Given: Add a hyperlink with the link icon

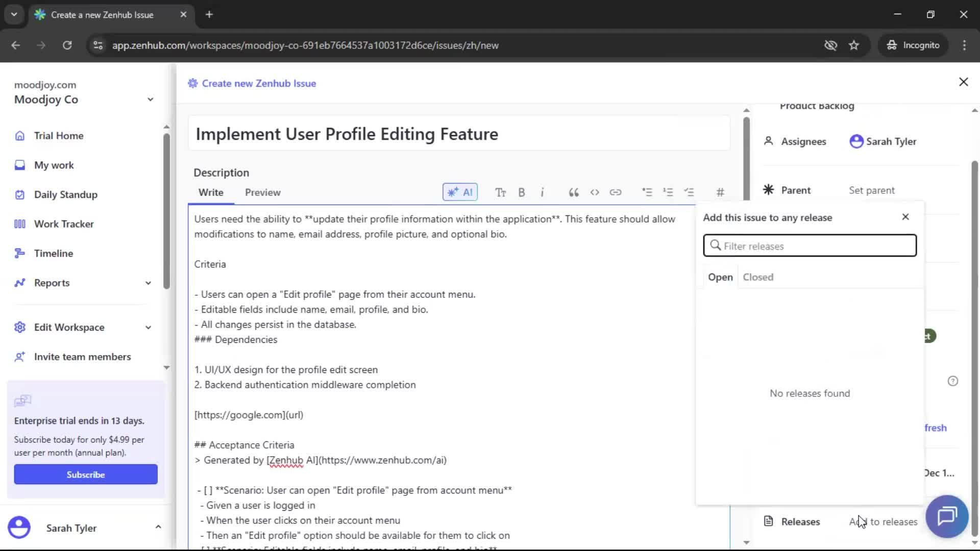Looking at the screenshot, I should point(616,192).
